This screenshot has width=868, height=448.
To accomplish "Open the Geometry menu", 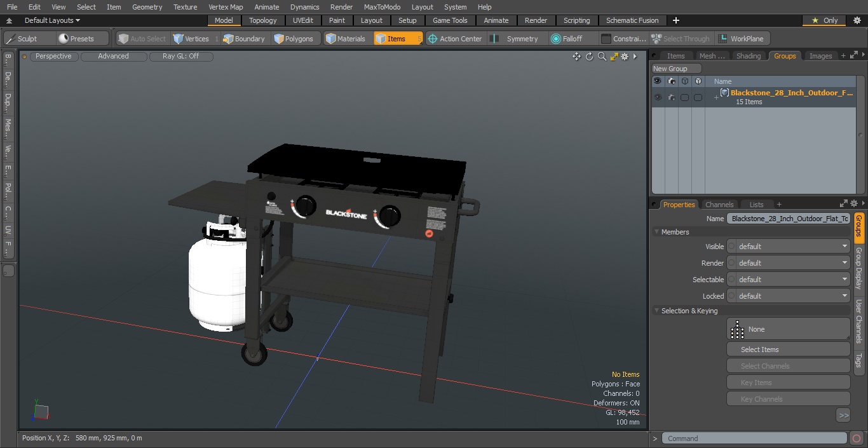I will point(147,7).
